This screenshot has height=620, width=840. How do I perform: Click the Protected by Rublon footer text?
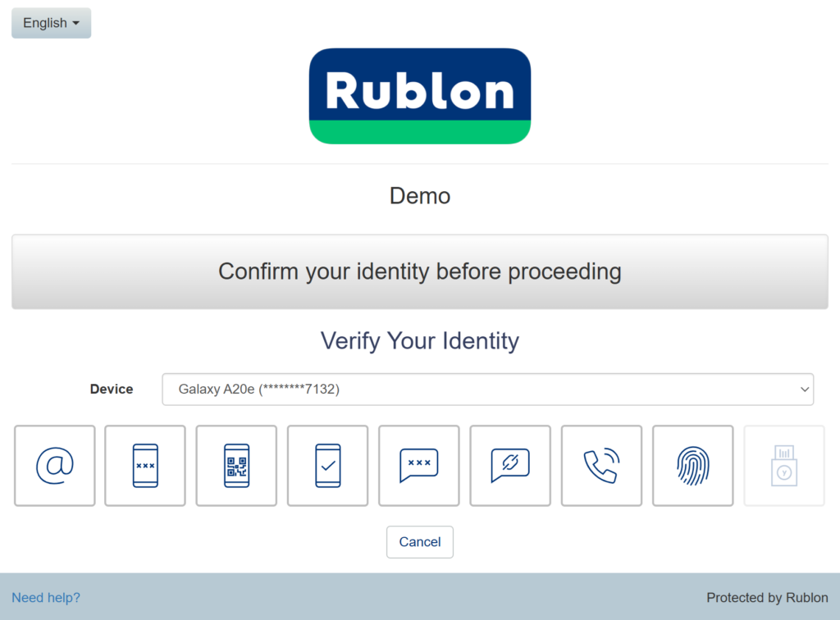767,598
